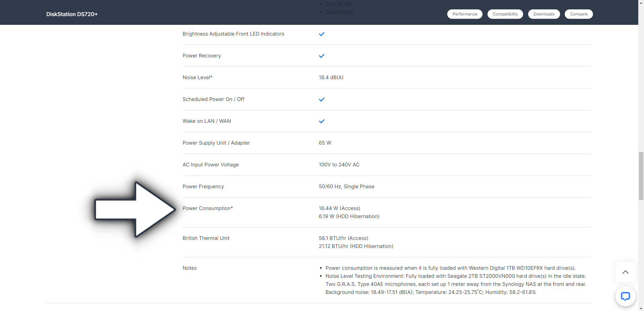Select the 'AC Input Power Voltage' label
644x311 pixels.
[211, 165]
